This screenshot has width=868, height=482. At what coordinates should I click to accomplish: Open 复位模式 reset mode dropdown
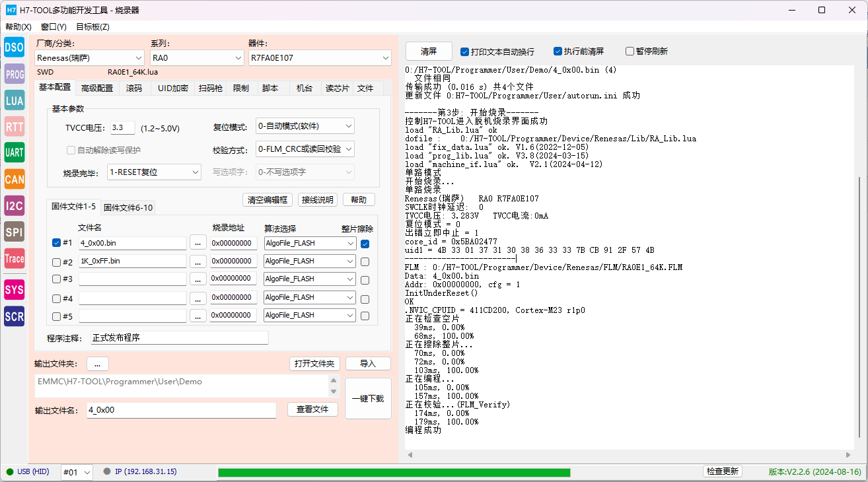pos(305,126)
